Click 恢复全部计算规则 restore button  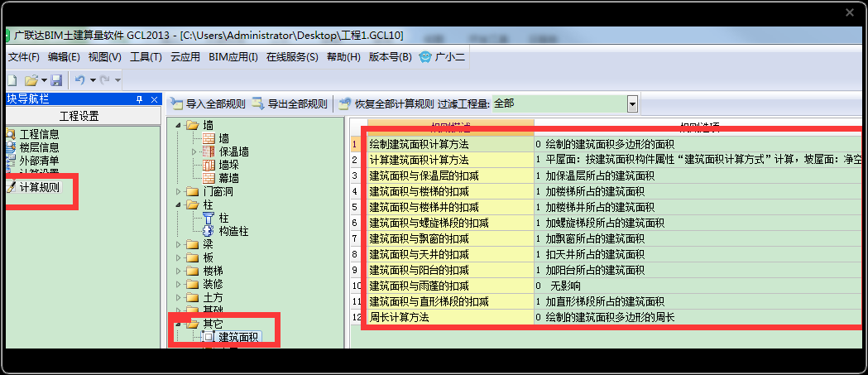tap(386, 103)
